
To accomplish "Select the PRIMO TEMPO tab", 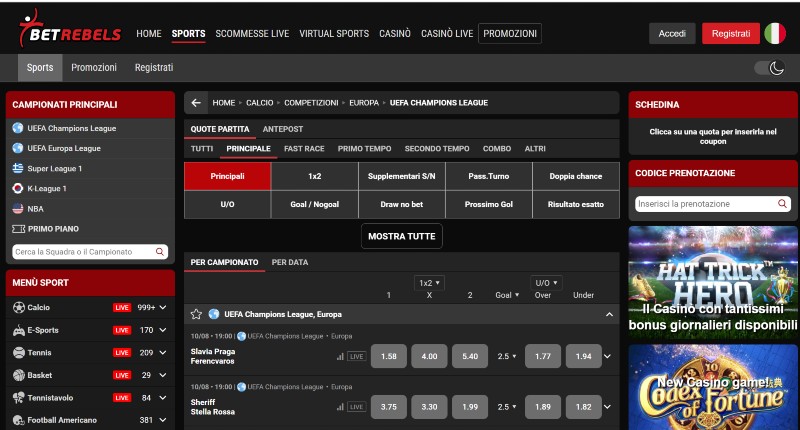I will point(364,148).
